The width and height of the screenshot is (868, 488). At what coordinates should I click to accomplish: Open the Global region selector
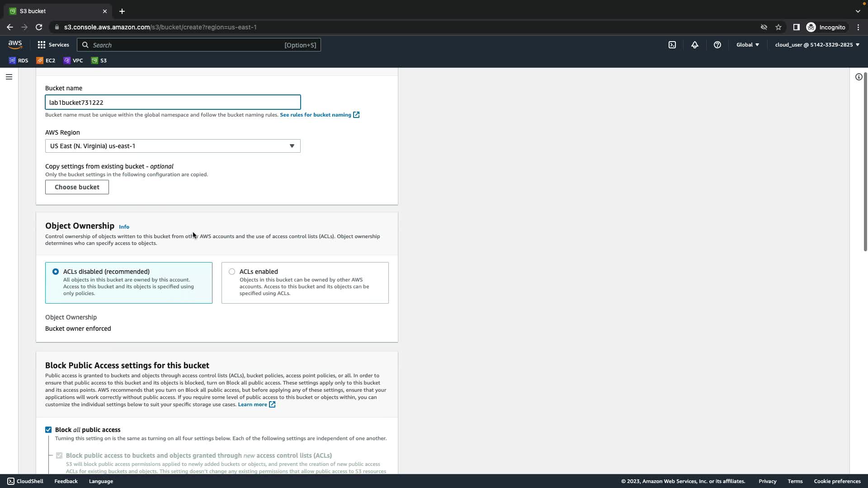click(747, 45)
